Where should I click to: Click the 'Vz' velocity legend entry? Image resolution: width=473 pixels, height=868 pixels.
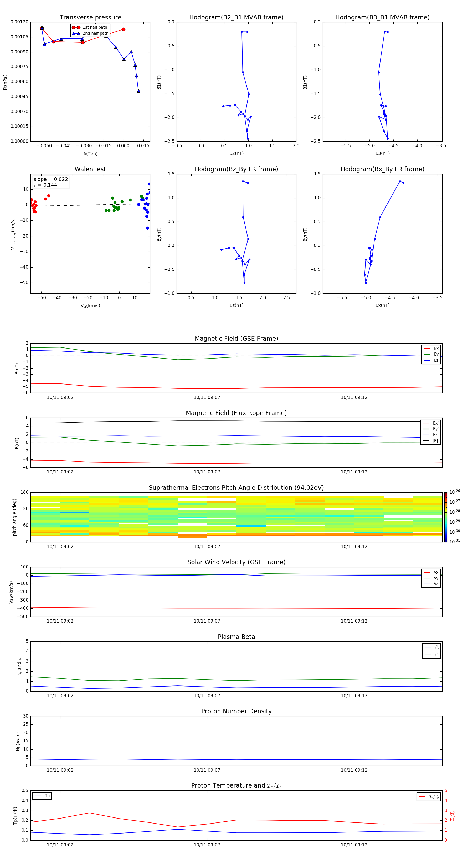tap(431, 584)
